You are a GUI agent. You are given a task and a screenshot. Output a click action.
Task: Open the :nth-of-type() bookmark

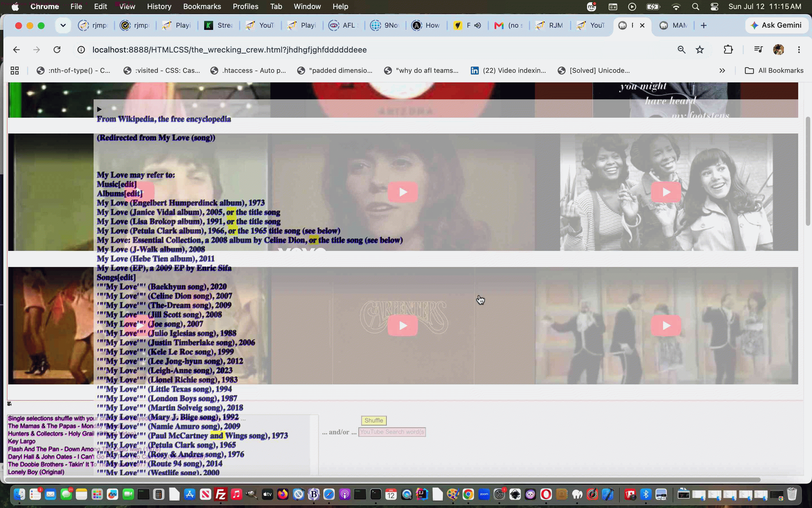73,71
